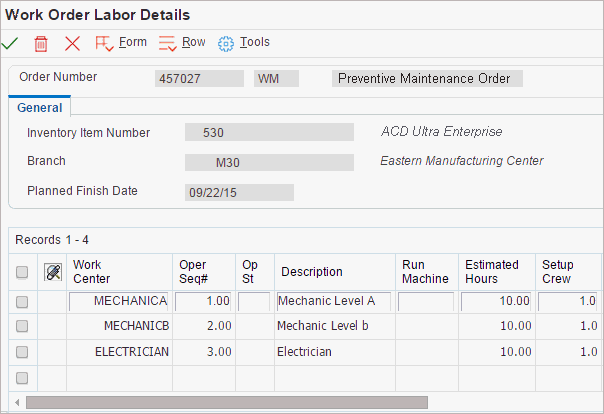This screenshot has height=414, width=604.
Task: Tick the MECHANICA row checkbox
Action: 22,301
